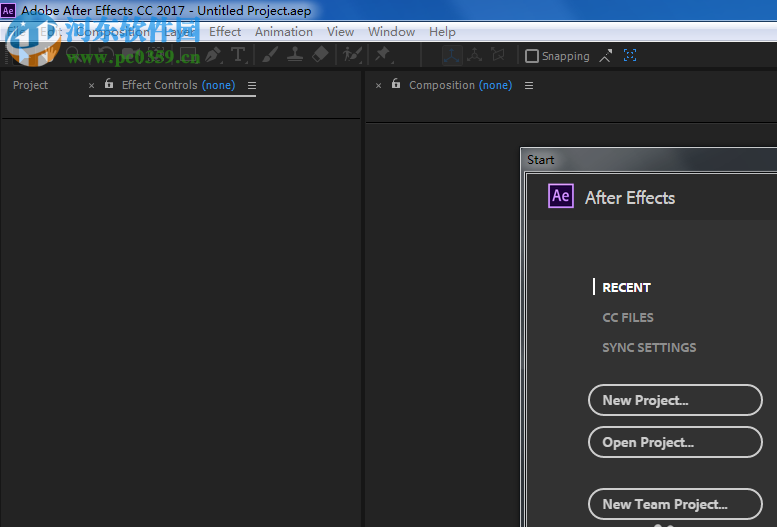
Task: Select the Roto Brush tool
Action: (x=352, y=55)
